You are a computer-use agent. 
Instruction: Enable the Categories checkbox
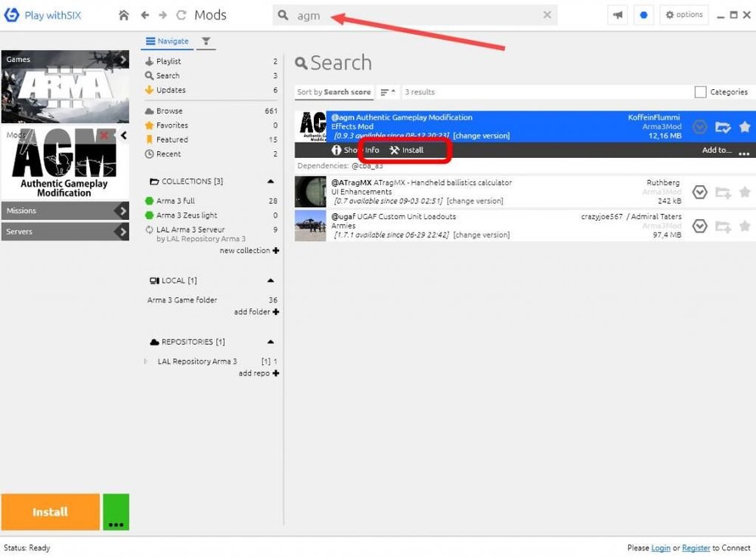tap(701, 92)
